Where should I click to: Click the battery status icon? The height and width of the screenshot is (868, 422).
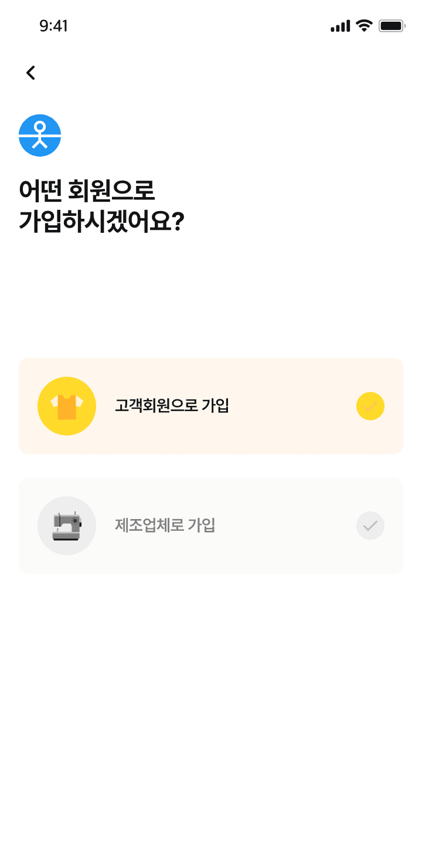[x=392, y=26]
